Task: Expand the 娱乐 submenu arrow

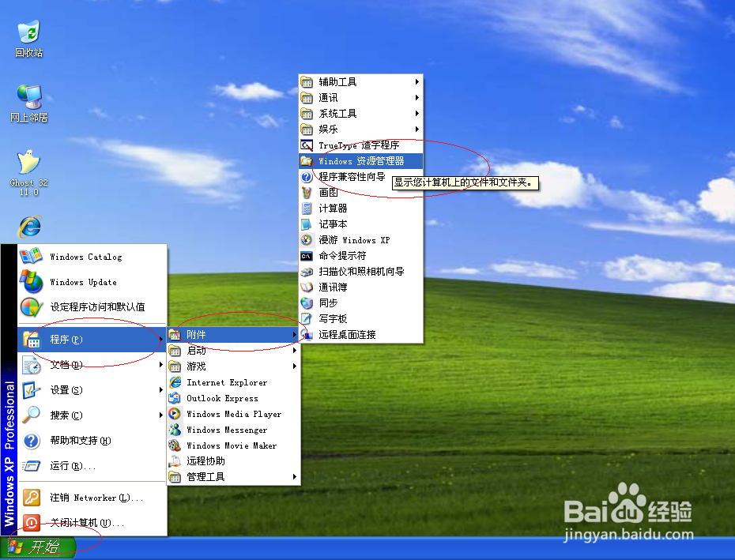Action: pyautogui.click(x=416, y=129)
